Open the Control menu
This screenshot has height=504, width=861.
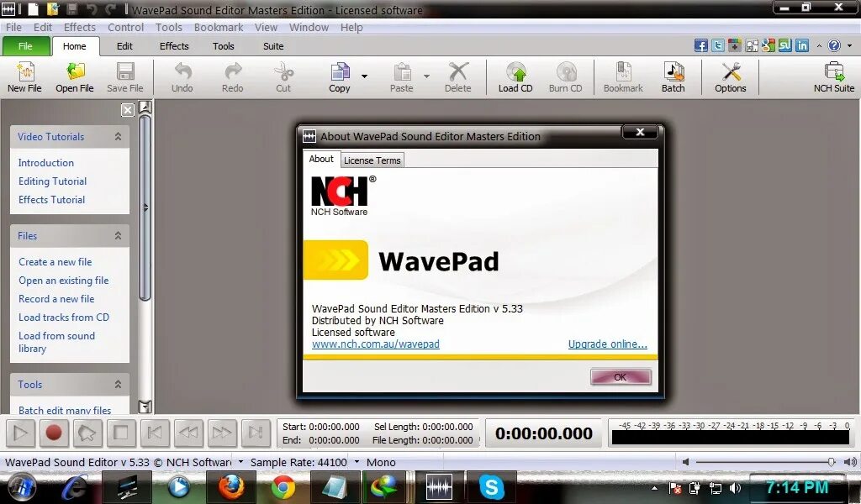(125, 28)
